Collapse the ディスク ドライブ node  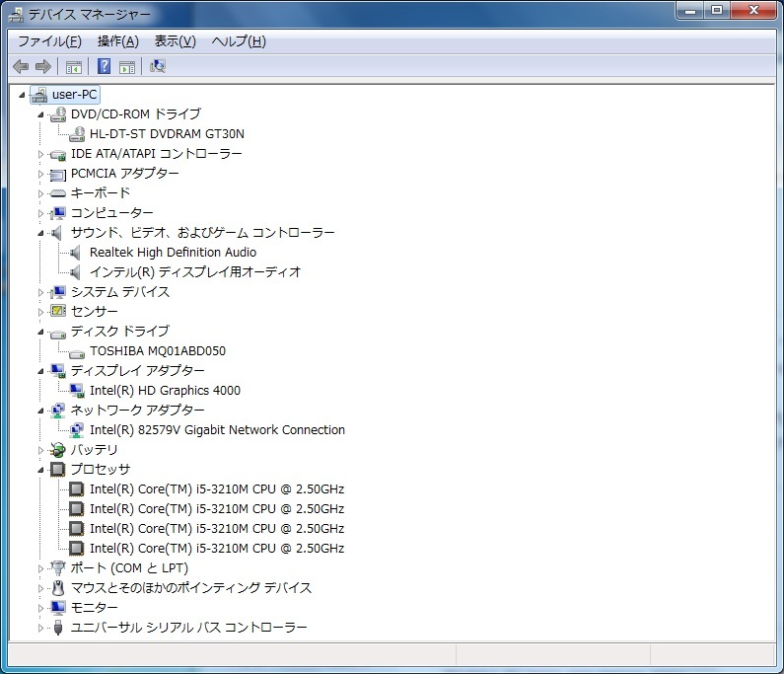(40, 332)
